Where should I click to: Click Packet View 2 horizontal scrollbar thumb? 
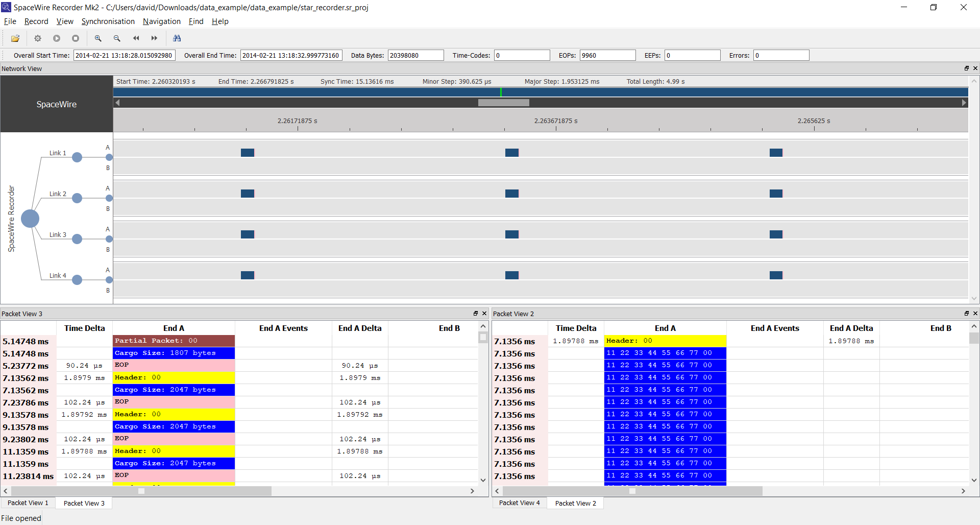click(632, 491)
